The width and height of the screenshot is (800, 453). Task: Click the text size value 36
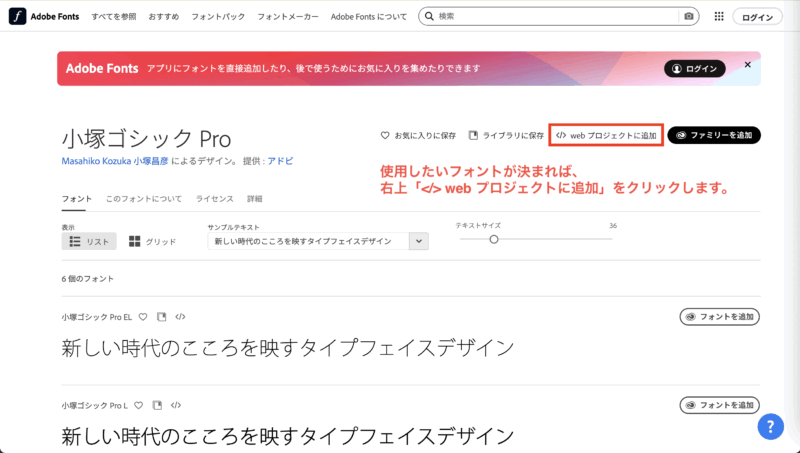coord(613,225)
